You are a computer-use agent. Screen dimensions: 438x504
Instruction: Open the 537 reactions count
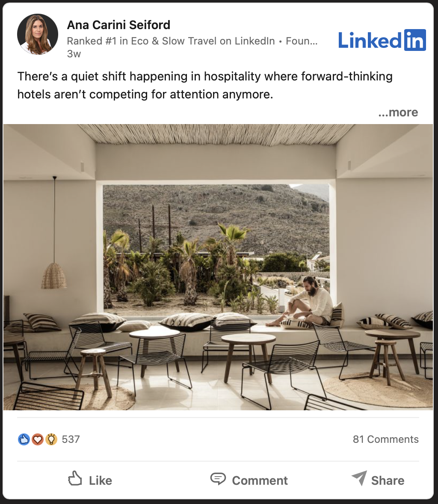click(x=71, y=439)
